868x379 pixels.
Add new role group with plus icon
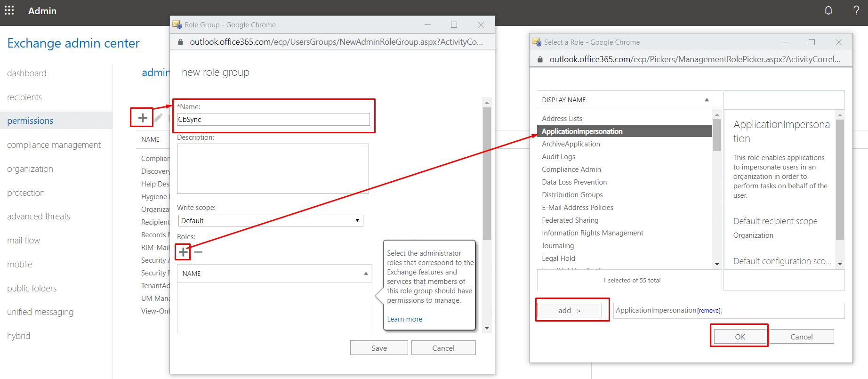click(143, 118)
